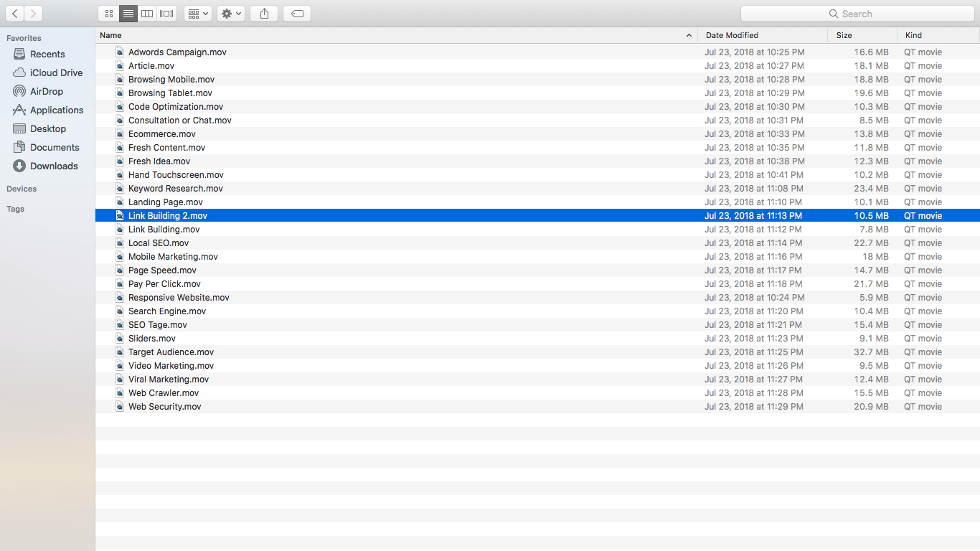The width and height of the screenshot is (980, 551).
Task: Click the Jul 23, 2018 at 10:24 PM date
Action: (755, 298)
